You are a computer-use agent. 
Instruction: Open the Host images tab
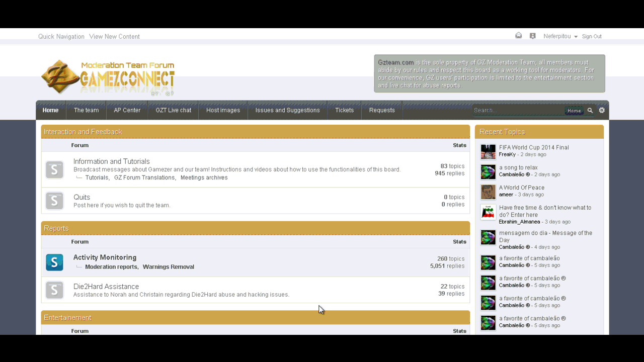click(x=223, y=110)
